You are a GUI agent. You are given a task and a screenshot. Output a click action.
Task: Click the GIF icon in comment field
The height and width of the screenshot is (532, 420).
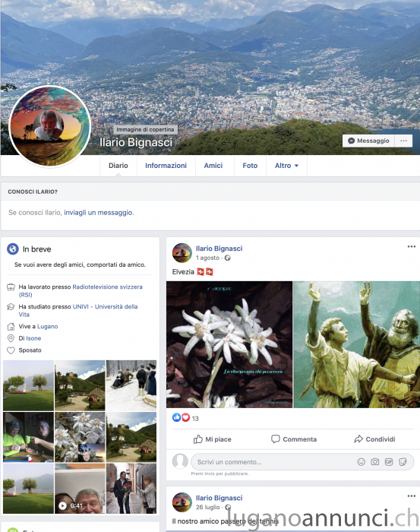[x=388, y=462]
